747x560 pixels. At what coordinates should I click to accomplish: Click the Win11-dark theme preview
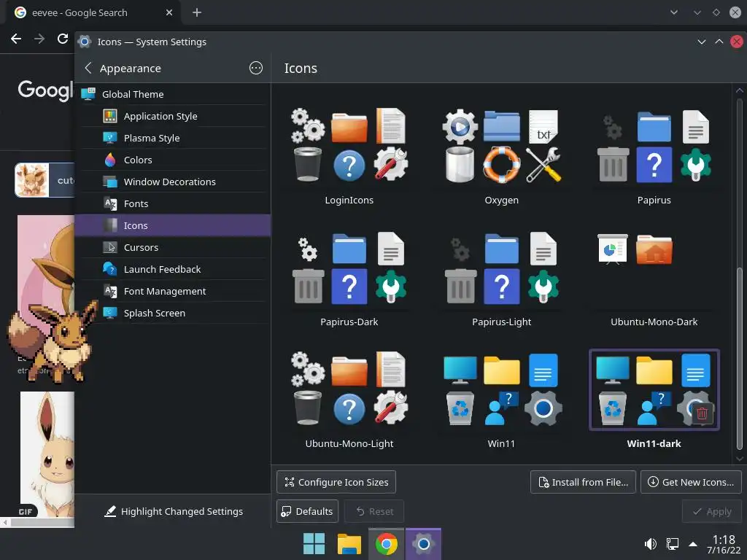coord(654,389)
